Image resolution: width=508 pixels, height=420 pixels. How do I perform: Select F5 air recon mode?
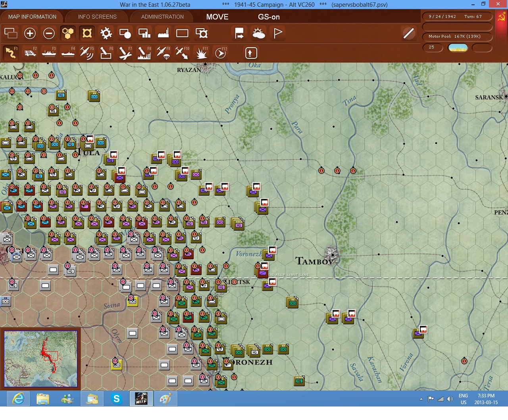[87, 53]
